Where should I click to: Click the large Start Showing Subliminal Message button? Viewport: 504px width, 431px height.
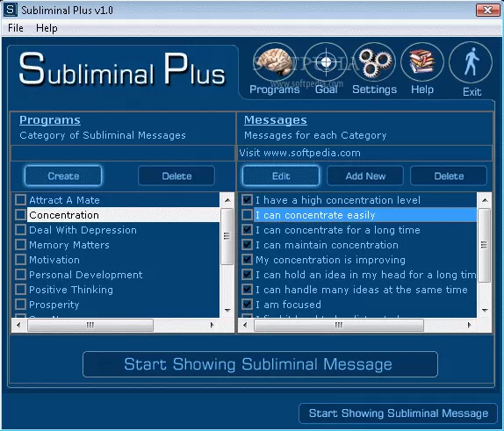tap(260, 364)
